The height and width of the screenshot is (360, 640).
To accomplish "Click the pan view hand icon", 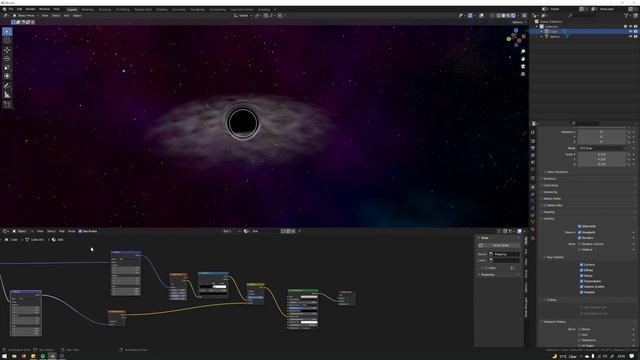I will pos(523,59).
